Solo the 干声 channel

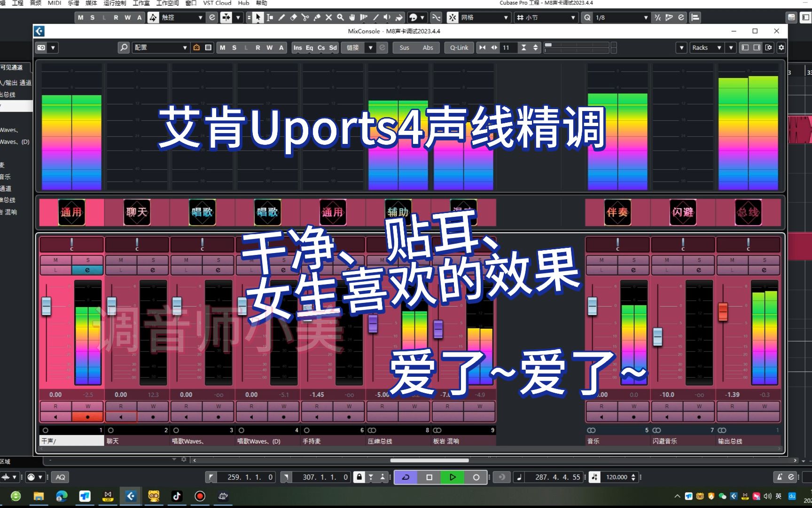[x=87, y=260]
